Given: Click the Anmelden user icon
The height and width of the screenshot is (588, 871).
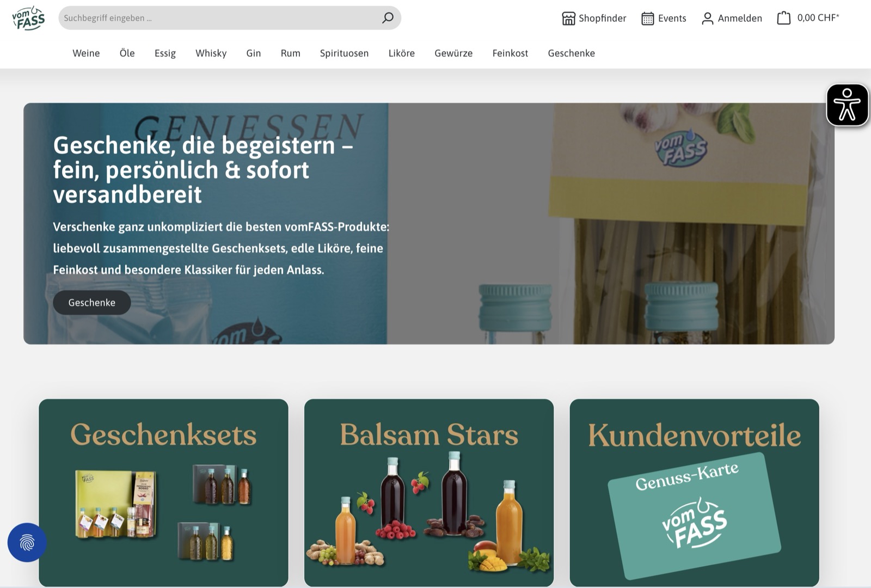Looking at the screenshot, I should [707, 19].
